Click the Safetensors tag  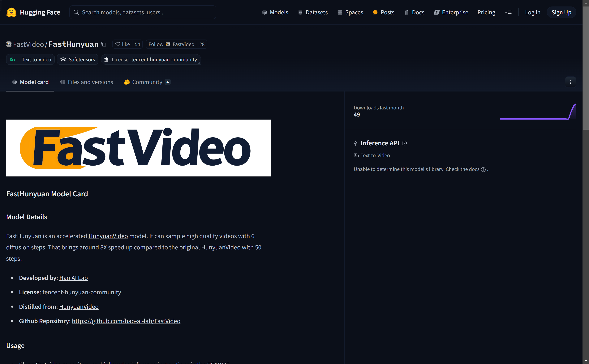78,59
